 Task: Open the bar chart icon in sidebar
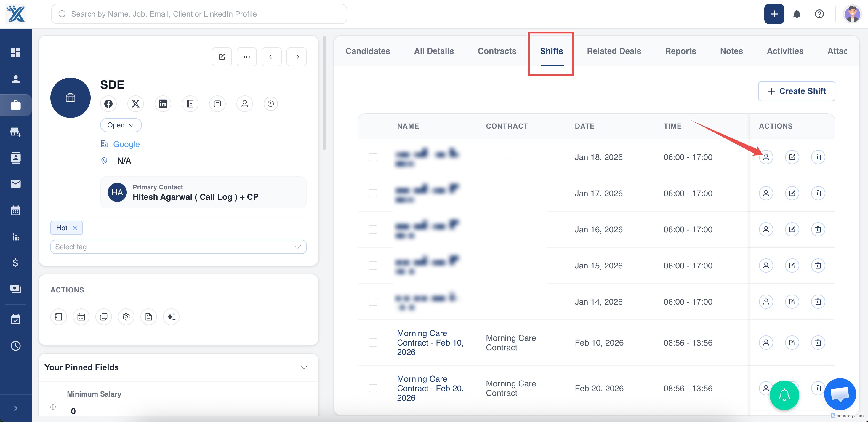[15, 236]
